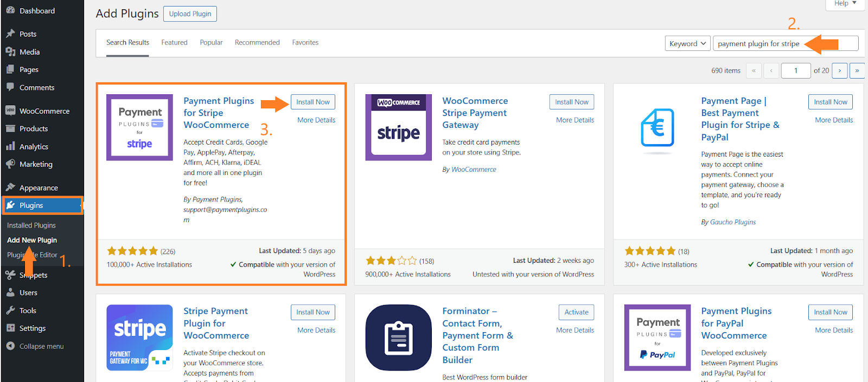Switch to the Popular tab

coord(211,42)
